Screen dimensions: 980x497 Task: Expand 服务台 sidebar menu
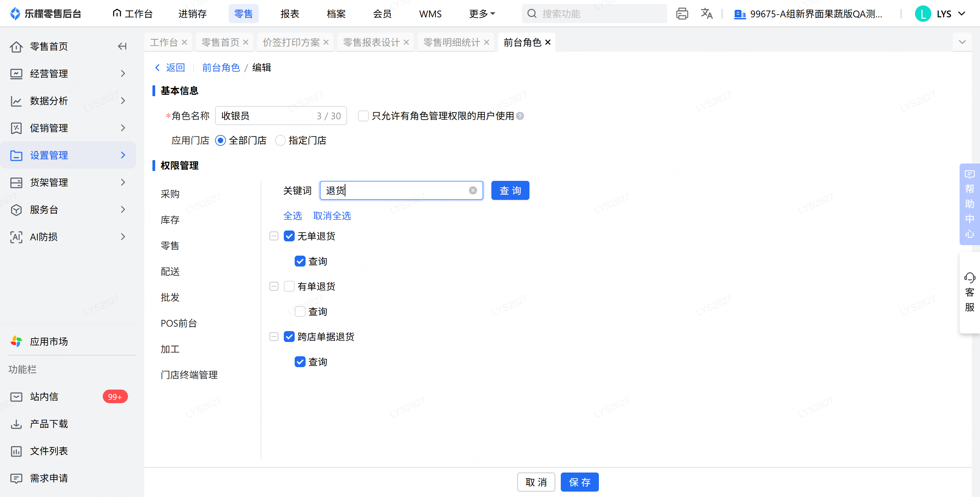68,209
